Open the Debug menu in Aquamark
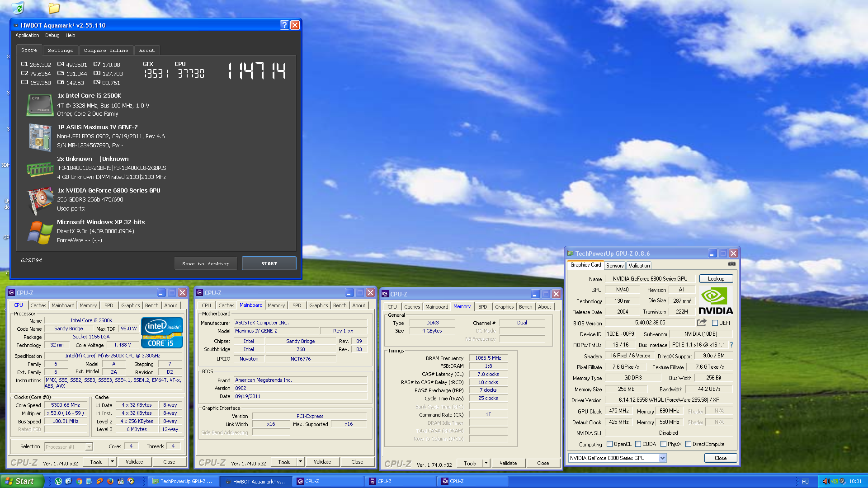This screenshot has height=488, width=868. pyautogui.click(x=52, y=35)
